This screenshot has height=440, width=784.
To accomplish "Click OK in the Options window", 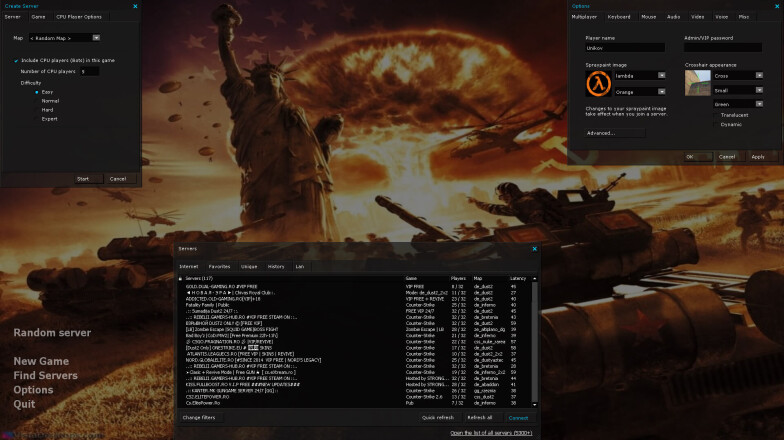I will [698, 157].
